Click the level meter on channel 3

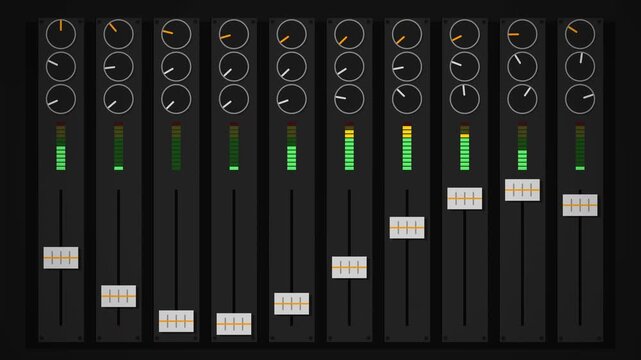coord(176,146)
